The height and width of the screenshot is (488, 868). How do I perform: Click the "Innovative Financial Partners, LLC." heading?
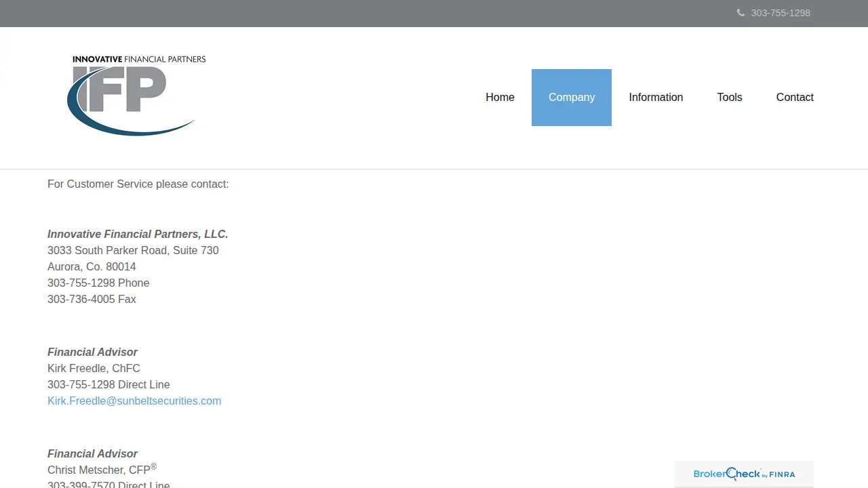pyautogui.click(x=138, y=234)
